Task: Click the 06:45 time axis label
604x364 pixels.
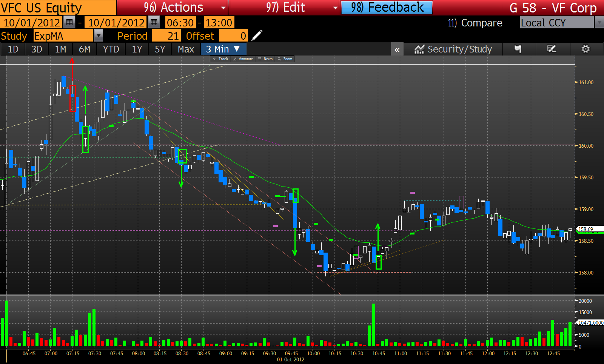Action: point(29,353)
